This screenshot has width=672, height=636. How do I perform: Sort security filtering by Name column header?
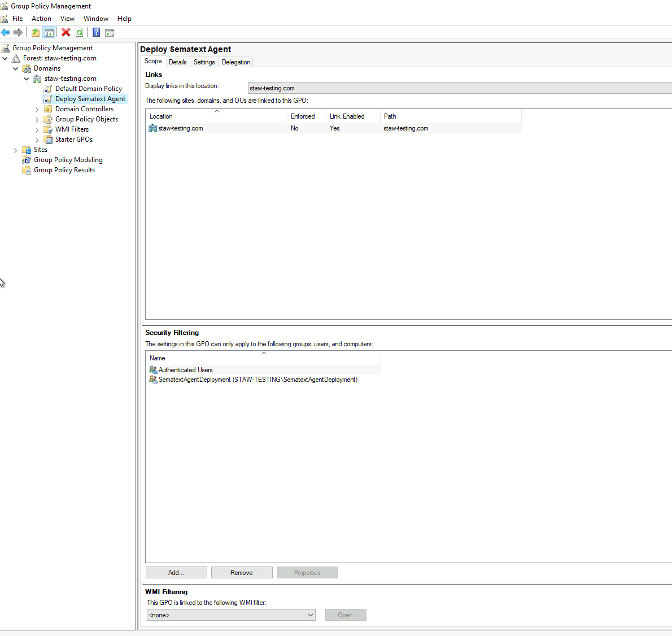(263, 358)
